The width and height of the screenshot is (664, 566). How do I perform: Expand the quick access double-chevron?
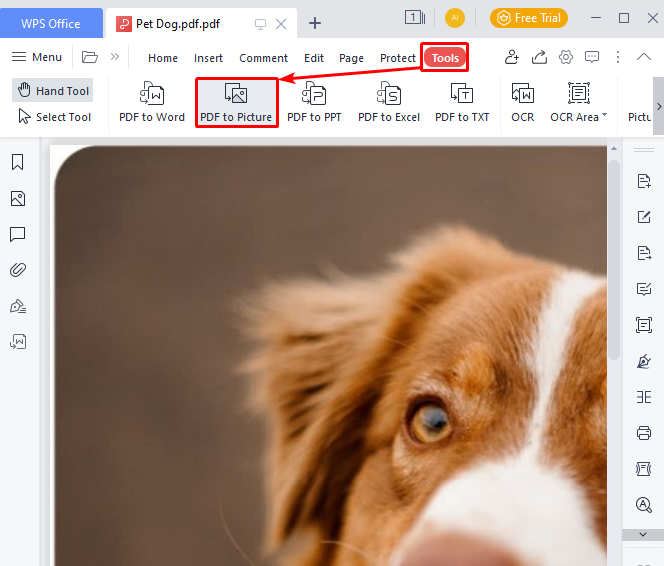(115, 57)
